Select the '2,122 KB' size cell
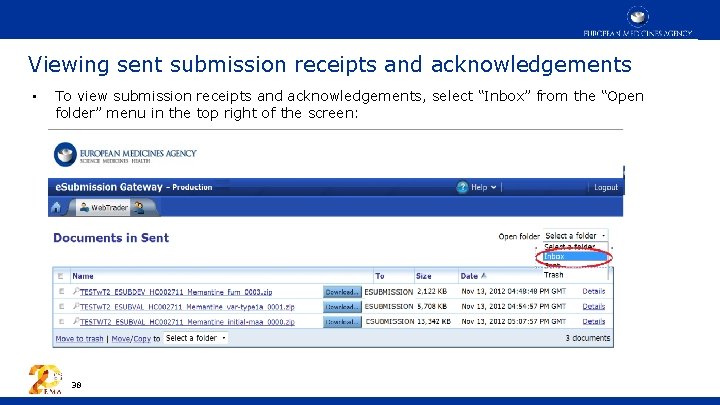Viewport: 720px width, 405px height. [432, 291]
